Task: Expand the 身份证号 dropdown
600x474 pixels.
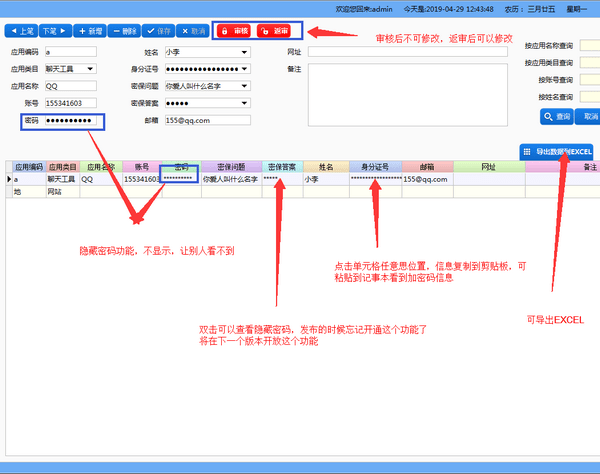Action: (x=244, y=69)
